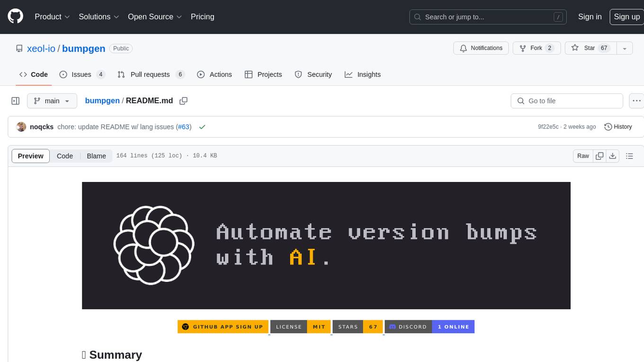Expand the Open Source menu
This screenshot has height=362, width=644.
[x=155, y=17]
